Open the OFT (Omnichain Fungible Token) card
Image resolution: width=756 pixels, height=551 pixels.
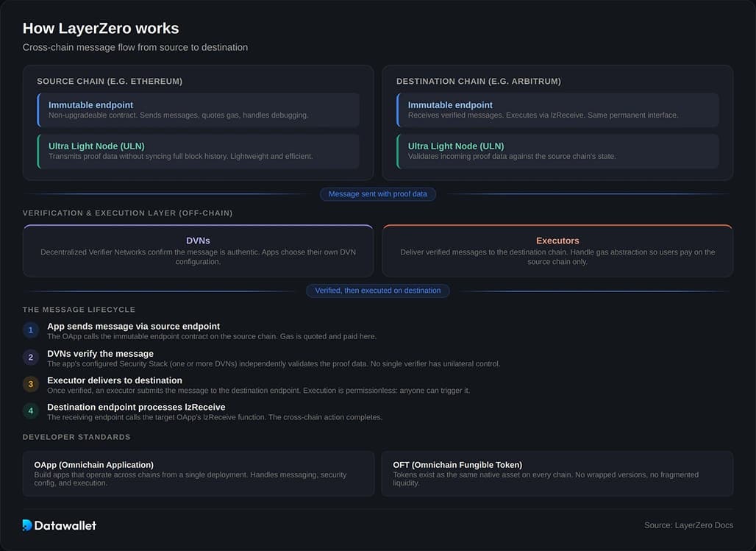click(557, 474)
